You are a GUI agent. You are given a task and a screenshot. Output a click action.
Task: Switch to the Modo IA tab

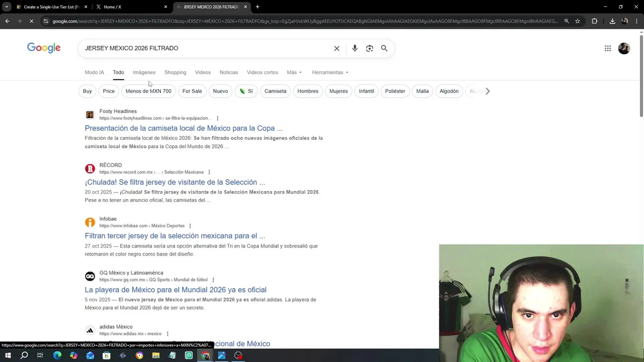94,72
